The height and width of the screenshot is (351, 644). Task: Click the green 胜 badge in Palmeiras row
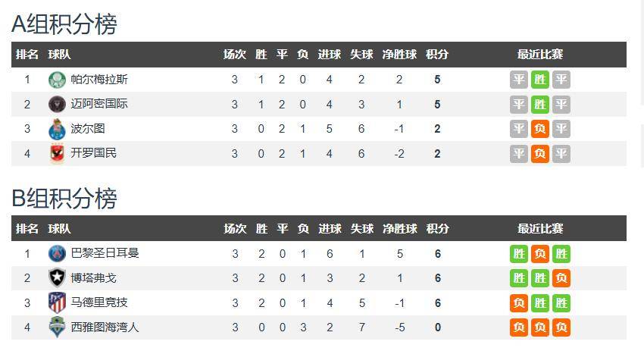click(540, 80)
